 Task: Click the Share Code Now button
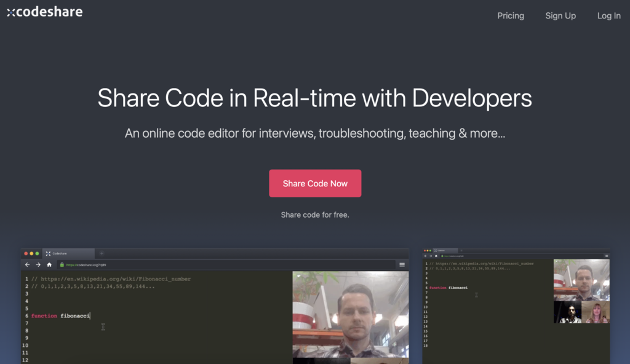tap(315, 183)
